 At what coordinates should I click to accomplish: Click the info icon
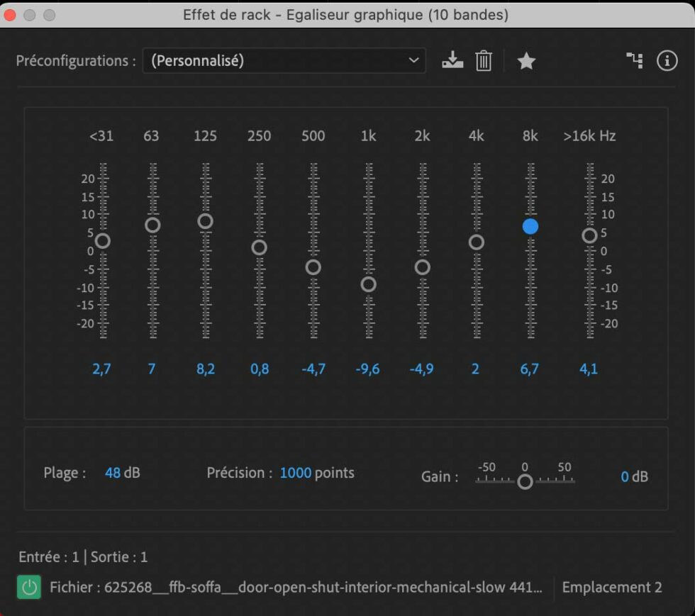pos(667,61)
